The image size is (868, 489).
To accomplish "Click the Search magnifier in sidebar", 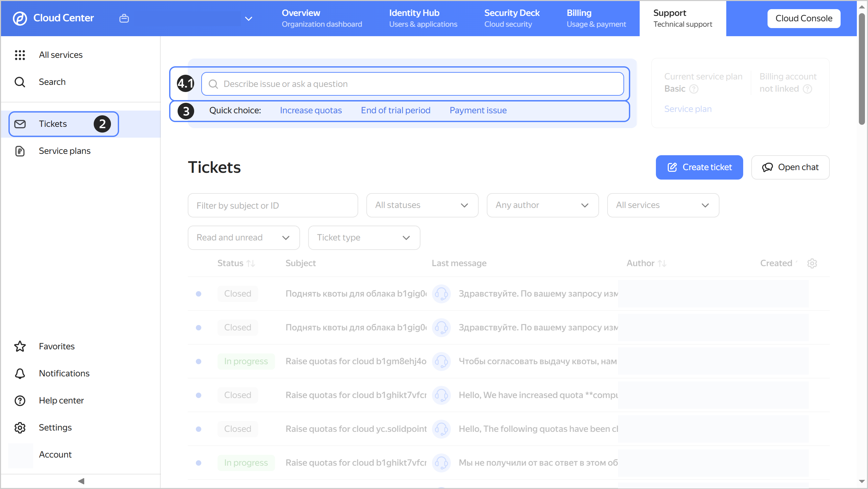I will tap(20, 82).
